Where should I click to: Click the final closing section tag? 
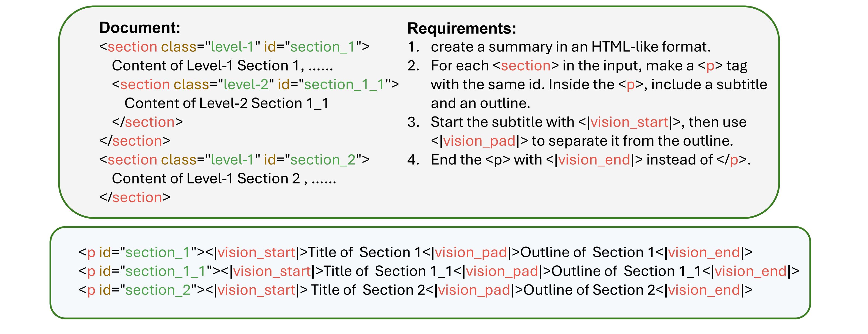click(135, 197)
